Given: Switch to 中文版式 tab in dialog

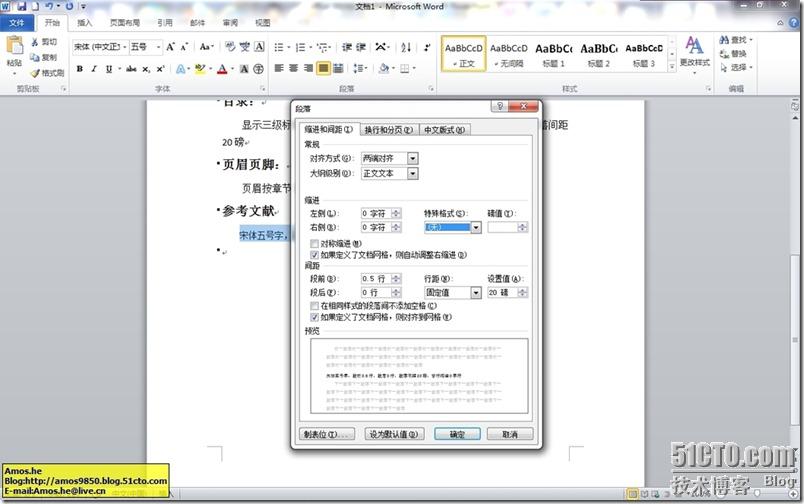Looking at the screenshot, I should coord(444,130).
